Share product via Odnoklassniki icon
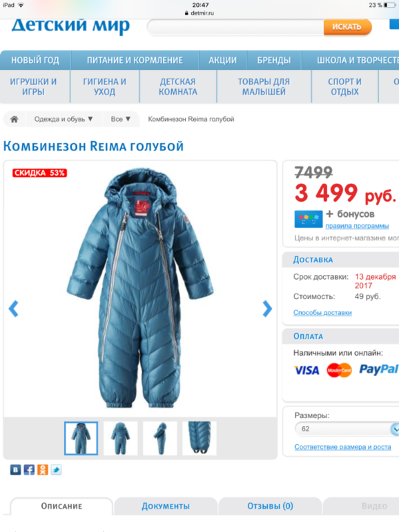Screen dimensions: 399x532 (x=42, y=470)
